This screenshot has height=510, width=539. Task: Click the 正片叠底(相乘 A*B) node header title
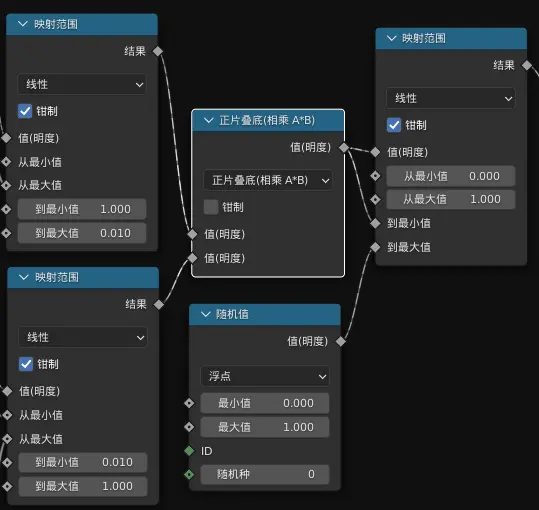267,120
